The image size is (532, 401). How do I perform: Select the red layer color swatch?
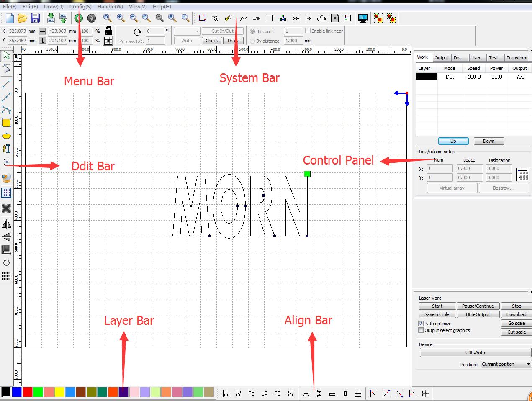(x=28, y=392)
